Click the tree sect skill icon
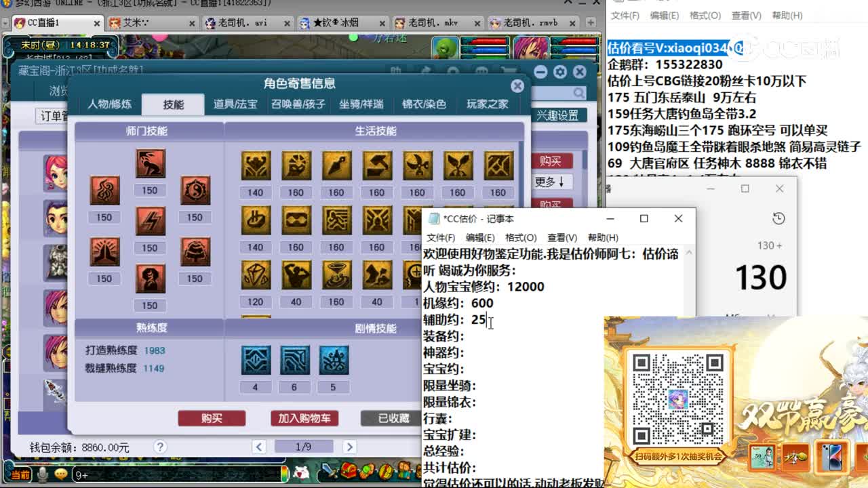This screenshot has width=868, height=488. pyautogui.click(x=195, y=251)
